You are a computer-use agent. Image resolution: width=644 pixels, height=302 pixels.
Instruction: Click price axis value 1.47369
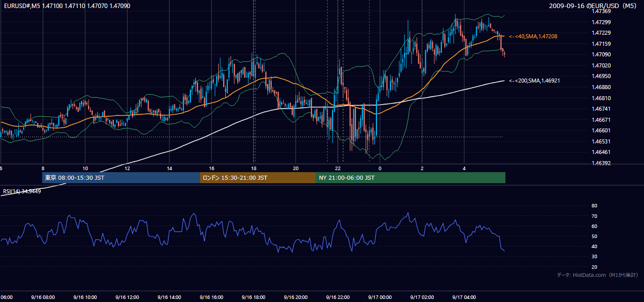click(601, 11)
